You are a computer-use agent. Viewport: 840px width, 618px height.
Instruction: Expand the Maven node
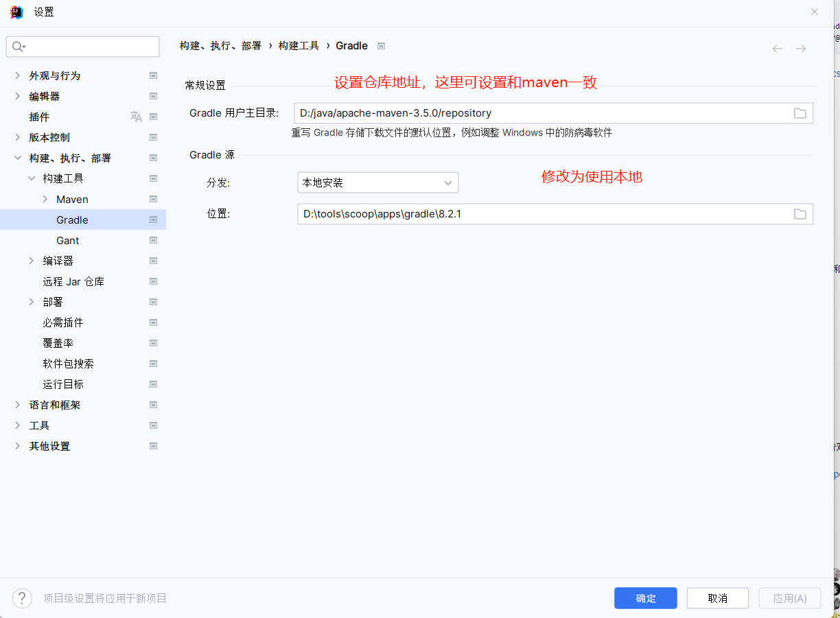[45, 199]
